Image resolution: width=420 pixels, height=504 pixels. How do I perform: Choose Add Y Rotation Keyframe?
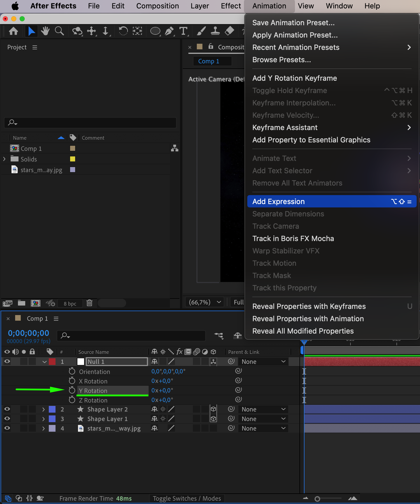(x=332, y=78)
